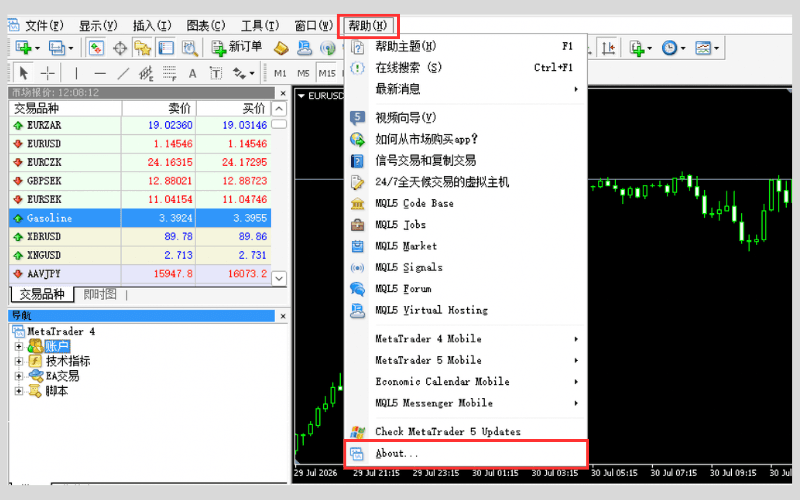The width and height of the screenshot is (800, 500).
Task: Click MQL5 Signals menu entry
Action: (x=466, y=267)
